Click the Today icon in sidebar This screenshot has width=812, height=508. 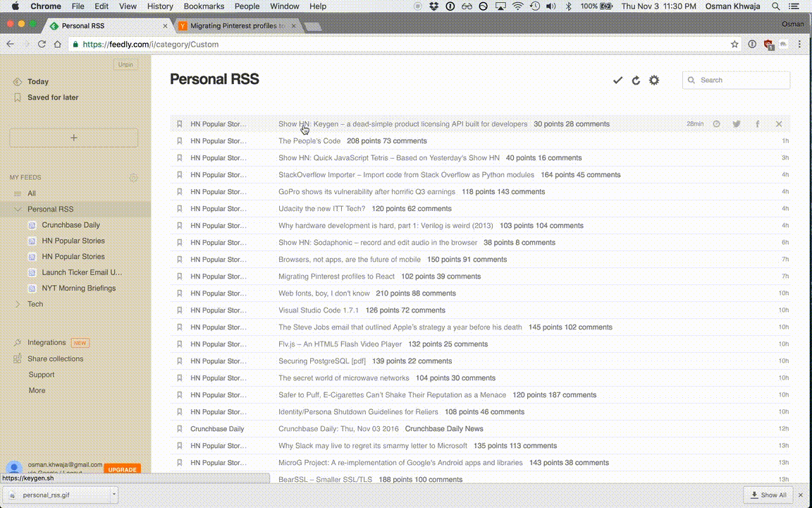coord(18,82)
